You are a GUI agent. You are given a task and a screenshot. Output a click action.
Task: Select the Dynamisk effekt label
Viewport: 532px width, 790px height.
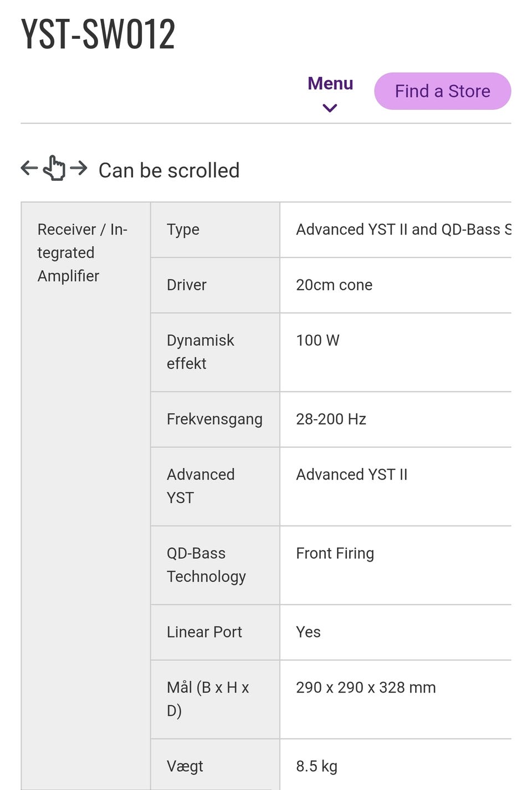coord(200,351)
